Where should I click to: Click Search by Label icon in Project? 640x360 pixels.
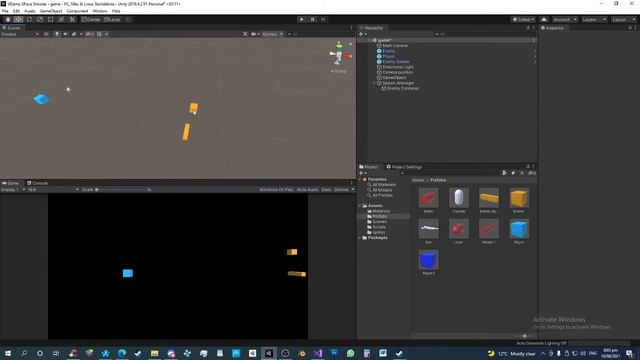pos(513,173)
